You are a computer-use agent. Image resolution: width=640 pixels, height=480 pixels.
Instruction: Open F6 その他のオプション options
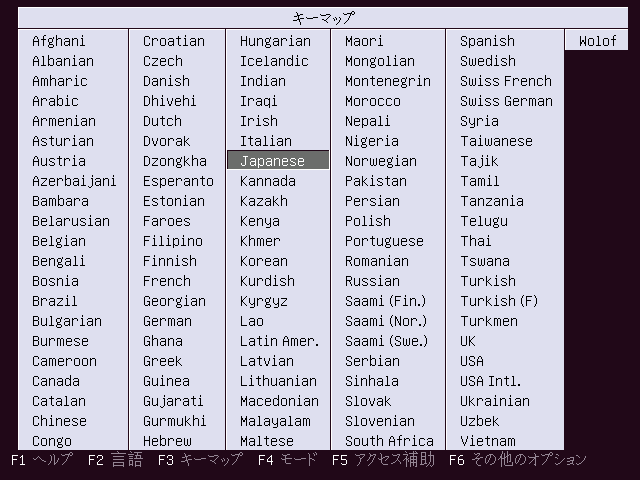pyautogui.click(x=518, y=460)
